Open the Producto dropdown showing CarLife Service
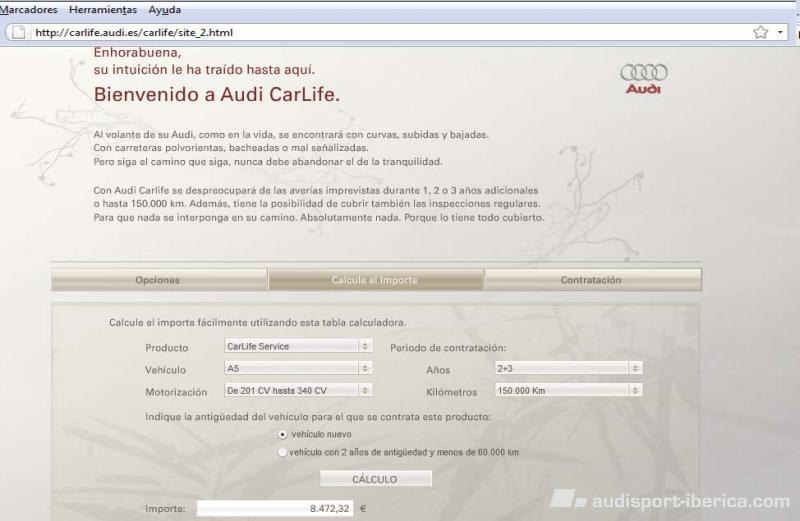This screenshot has width=800, height=521. coord(297,346)
